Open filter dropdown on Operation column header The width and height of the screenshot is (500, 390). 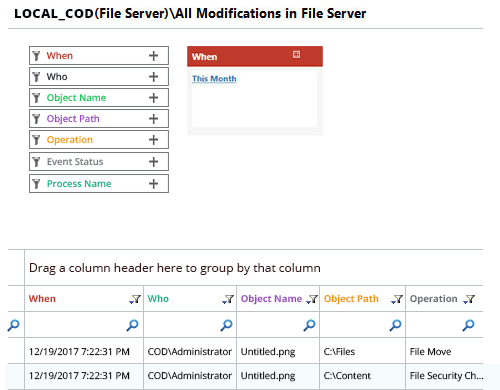pyautogui.click(x=469, y=299)
